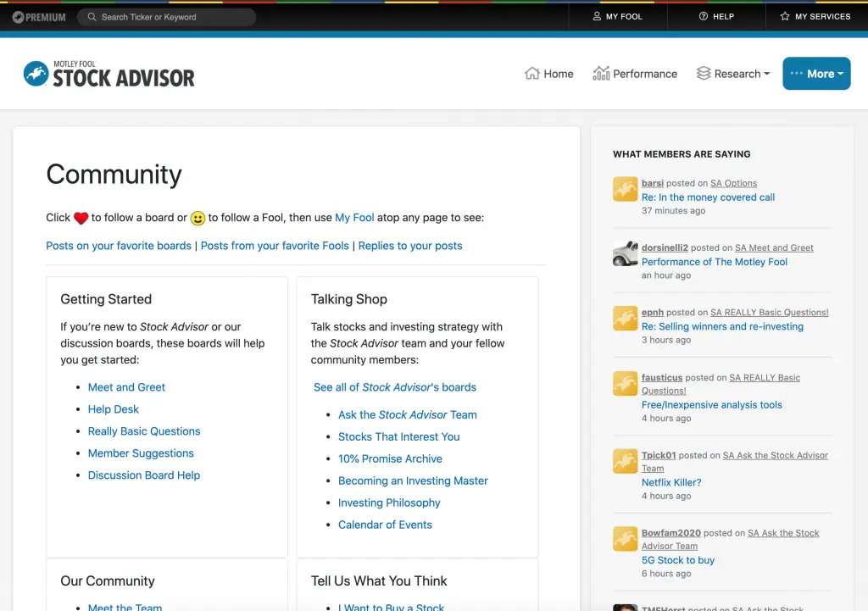Image resolution: width=868 pixels, height=611 pixels.
Task: Open Really Basic Questions board
Action: point(144,431)
